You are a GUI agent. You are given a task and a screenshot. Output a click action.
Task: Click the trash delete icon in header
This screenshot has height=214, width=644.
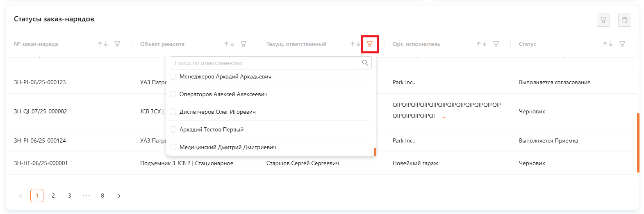click(x=624, y=20)
